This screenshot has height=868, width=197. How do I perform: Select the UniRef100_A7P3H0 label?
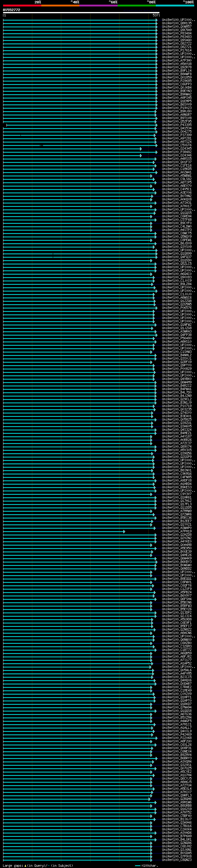click(176, 61)
